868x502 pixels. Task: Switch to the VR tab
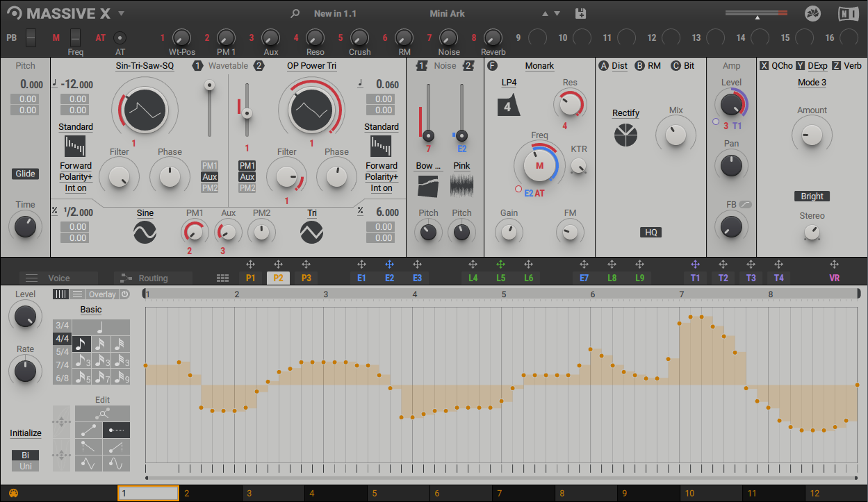pyautogui.click(x=834, y=278)
